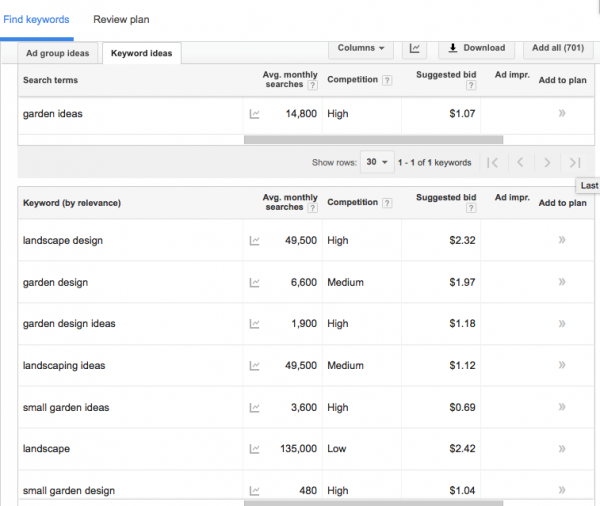Click the chart view toggle button
This screenshot has height=506, width=600.
point(414,48)
